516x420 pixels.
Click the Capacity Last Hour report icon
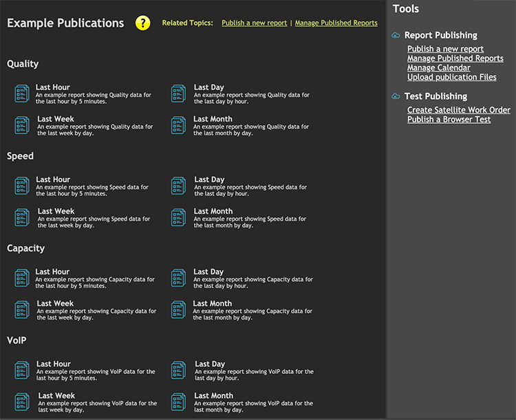22,278
